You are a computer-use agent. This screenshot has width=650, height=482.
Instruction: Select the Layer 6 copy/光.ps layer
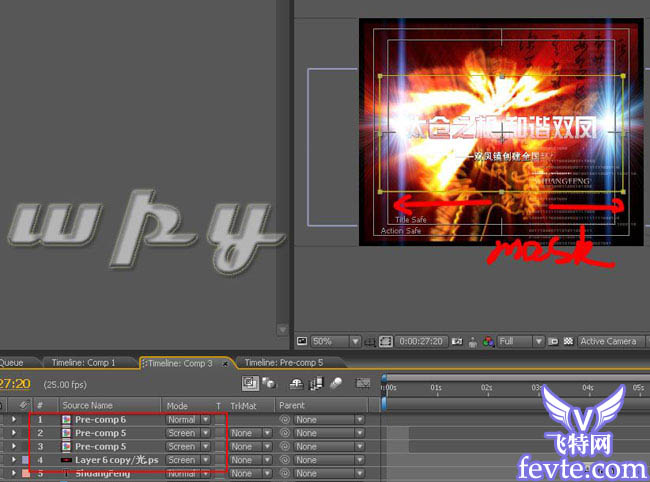pyautogui.click(x=116, y=460)
